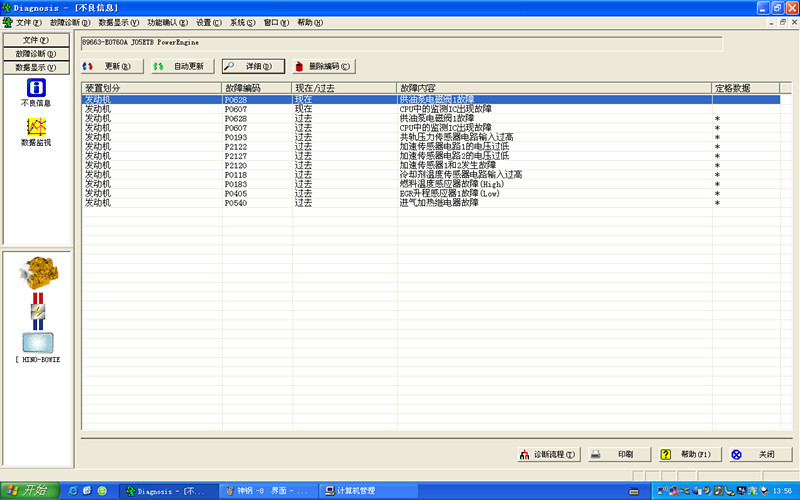Screen dimensions: 800x500
Task: Click the HINO-BOWIE computer screen icon
Action: (38, 343)
